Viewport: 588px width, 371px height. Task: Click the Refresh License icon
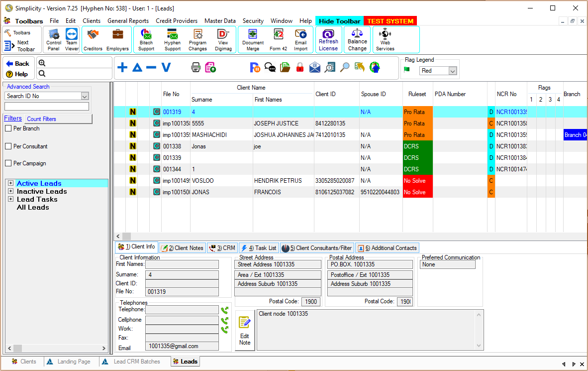point(328,39)
